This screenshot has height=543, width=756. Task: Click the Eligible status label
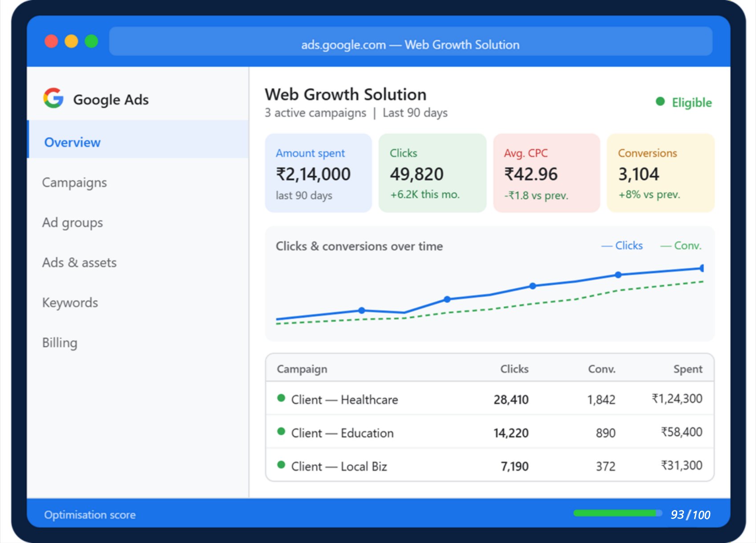pyautogui.click(x=692, y=102)
